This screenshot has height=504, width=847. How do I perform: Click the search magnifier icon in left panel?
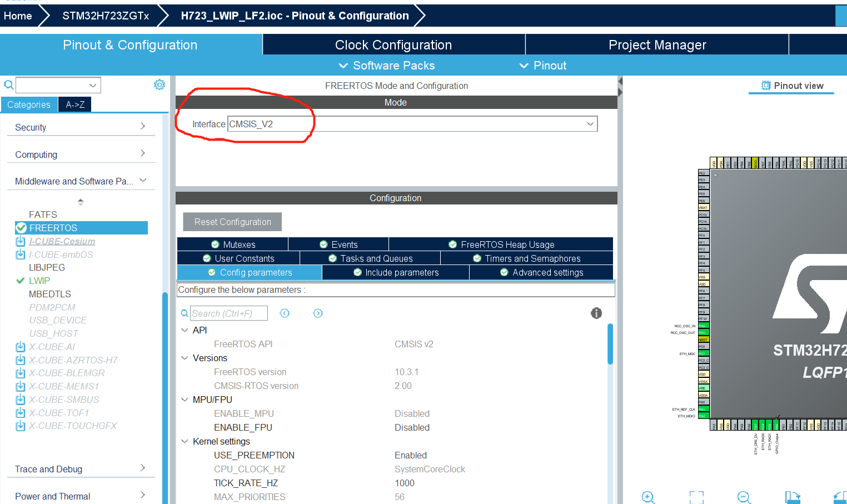coord(9,85)
